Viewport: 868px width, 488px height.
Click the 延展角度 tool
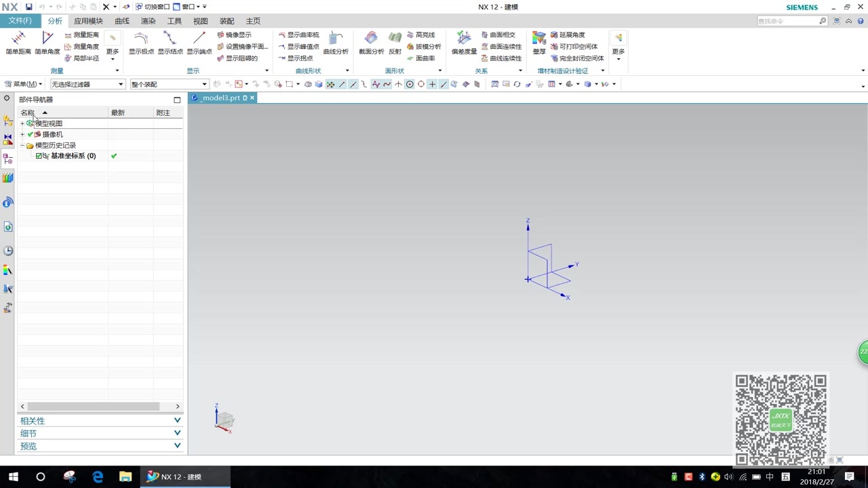coord(568,35)
